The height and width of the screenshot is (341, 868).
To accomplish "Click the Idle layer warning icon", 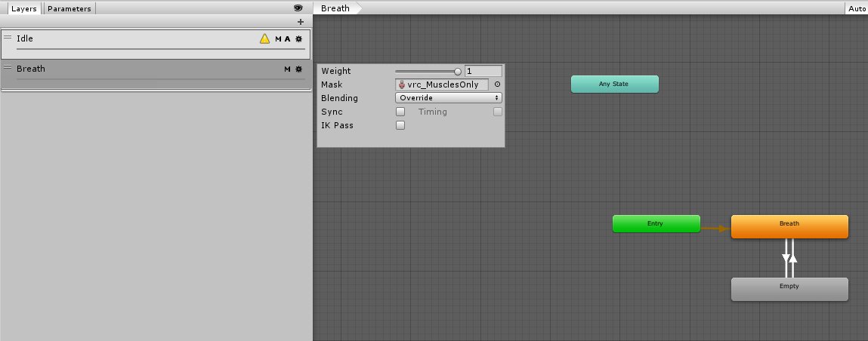I will coord(264,38).
